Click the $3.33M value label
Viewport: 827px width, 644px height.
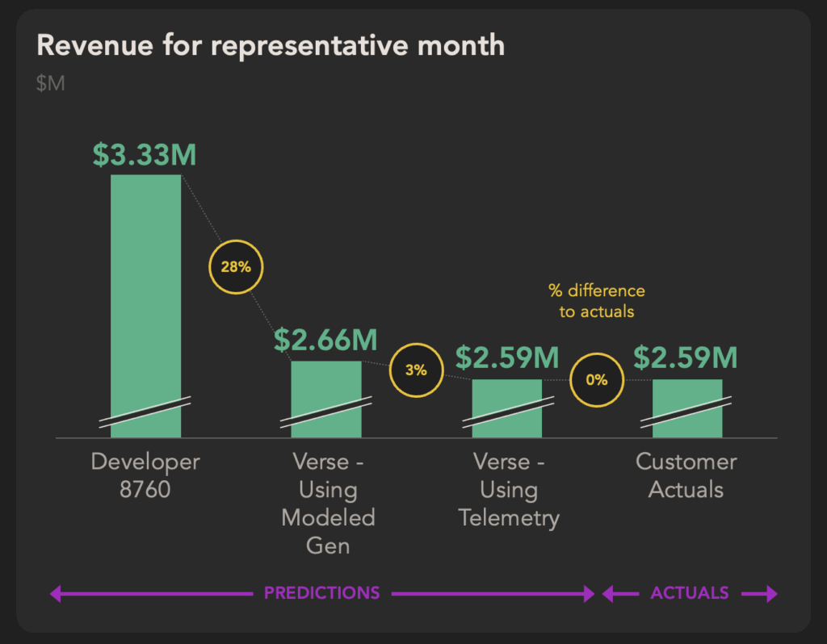coord(145,155)
